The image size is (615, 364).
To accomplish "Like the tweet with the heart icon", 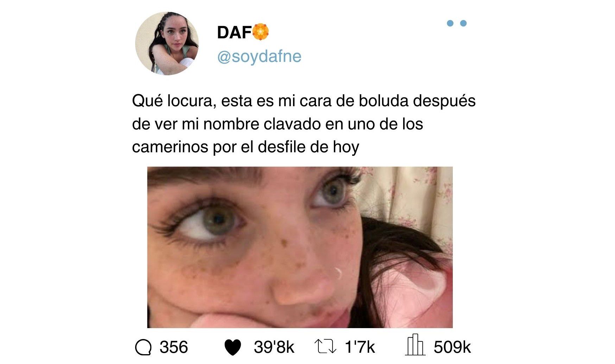I will click(x=233, y=347).
